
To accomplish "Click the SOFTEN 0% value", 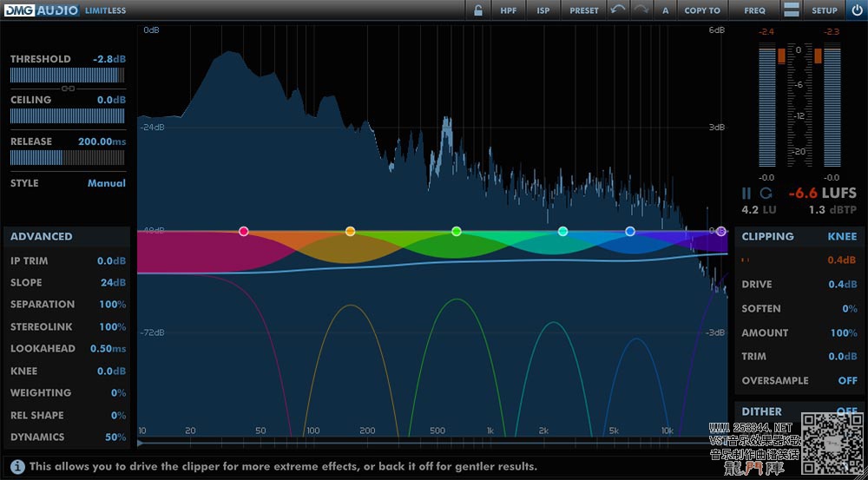I will click(850, 309).
